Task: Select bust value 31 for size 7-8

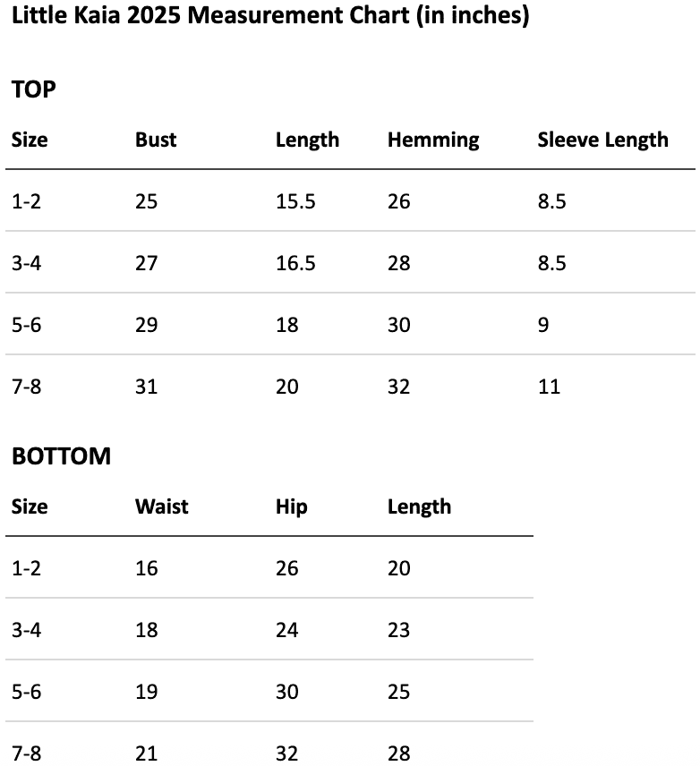Action: point(146,387)
